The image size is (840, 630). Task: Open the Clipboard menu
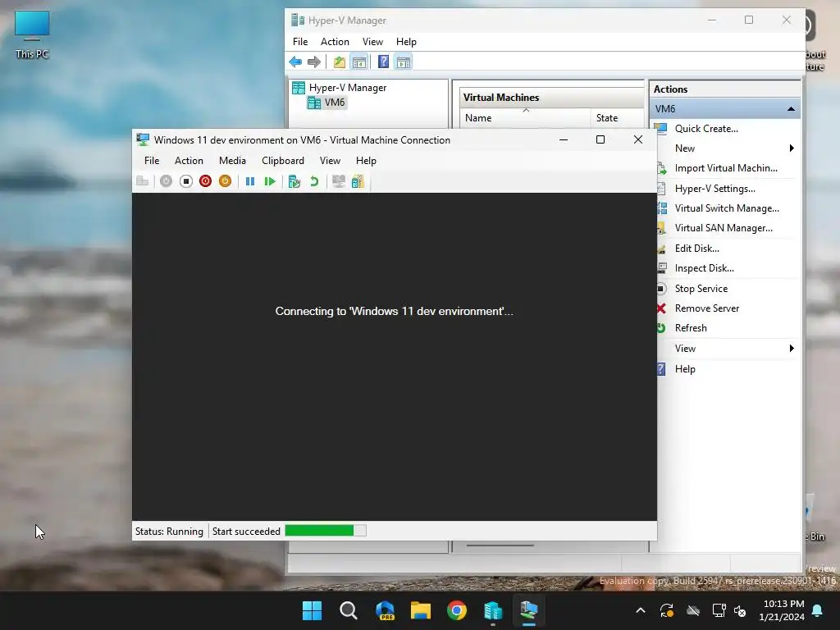point(283,161)
